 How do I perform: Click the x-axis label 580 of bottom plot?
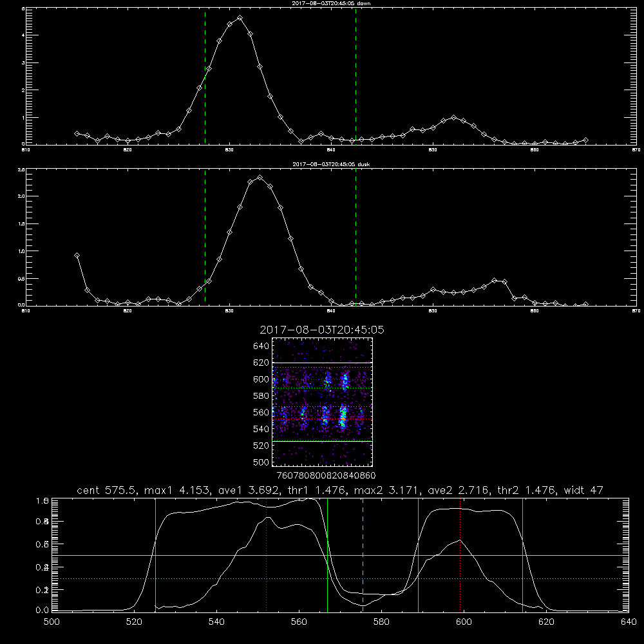pos(381,622)
